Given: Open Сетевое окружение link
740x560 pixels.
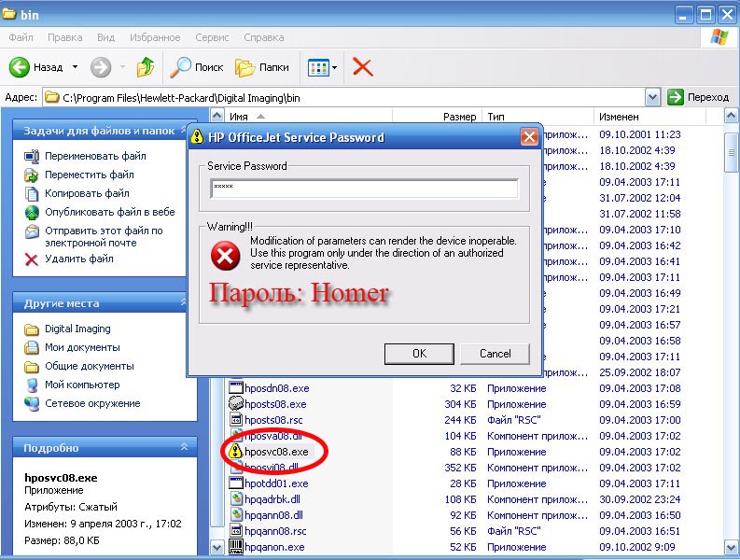Looking at the screenshot, I should 92,403.
